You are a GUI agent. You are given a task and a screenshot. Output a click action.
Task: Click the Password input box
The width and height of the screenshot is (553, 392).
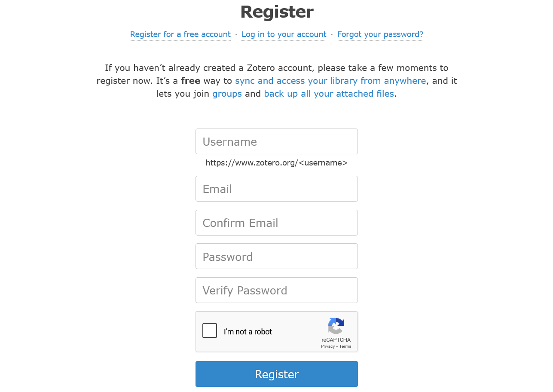[276, 256]
